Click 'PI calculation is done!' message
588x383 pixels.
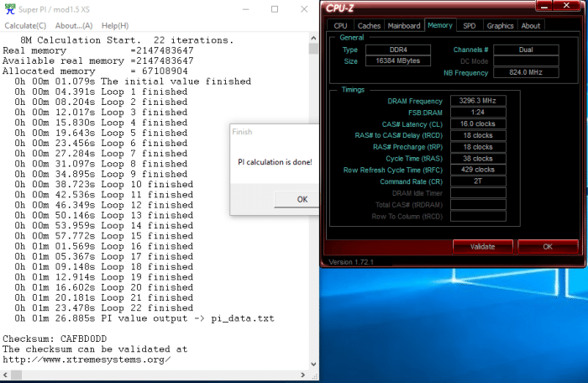[x=275, y=162]
